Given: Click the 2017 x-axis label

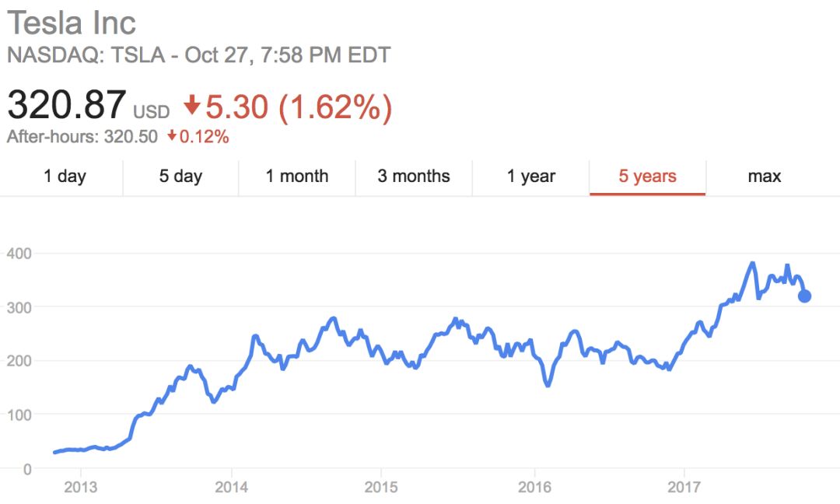Looking at the screenshot, I should point(683,487).
